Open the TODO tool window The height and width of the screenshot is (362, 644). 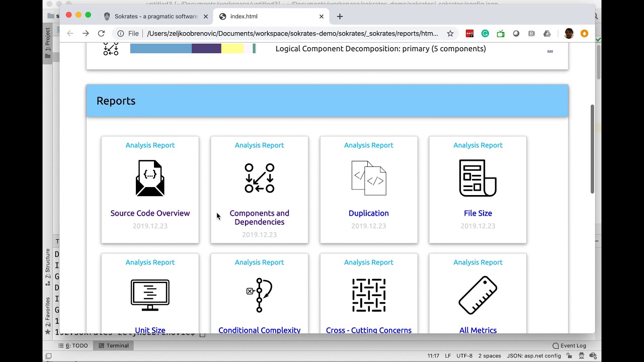tap(73, 346)
